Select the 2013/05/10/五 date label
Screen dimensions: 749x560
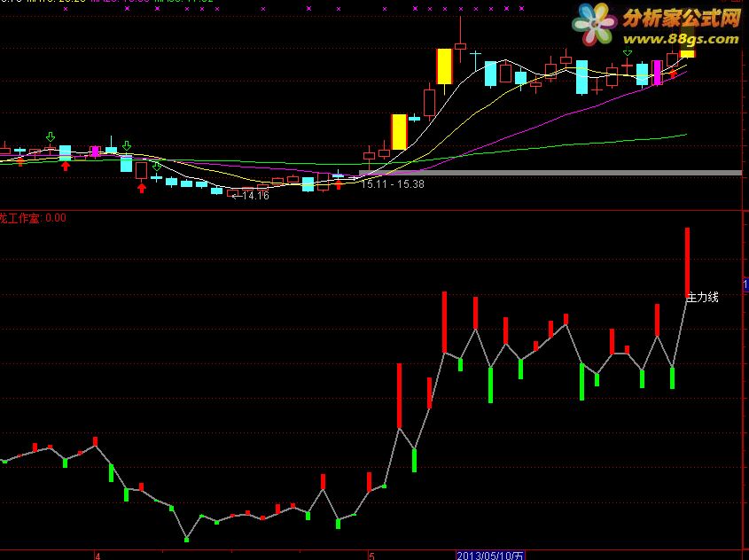(x=490, y=556)
